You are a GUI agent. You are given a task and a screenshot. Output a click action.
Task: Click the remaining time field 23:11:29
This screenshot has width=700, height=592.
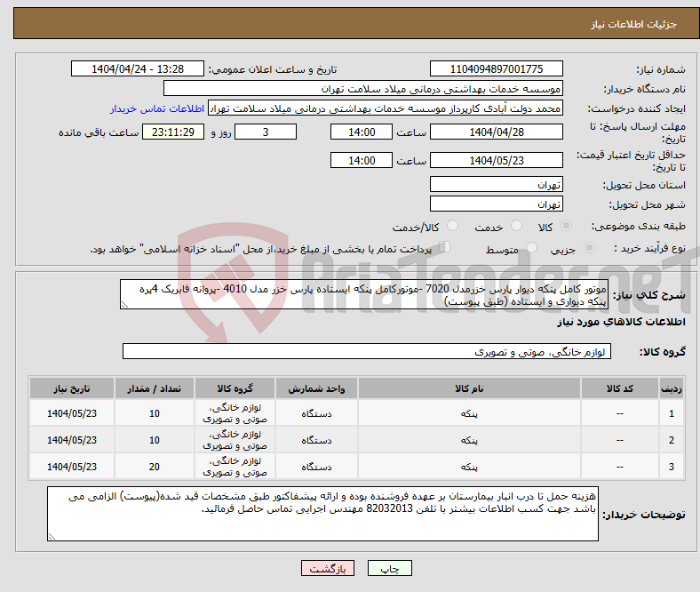coord(173,132)
